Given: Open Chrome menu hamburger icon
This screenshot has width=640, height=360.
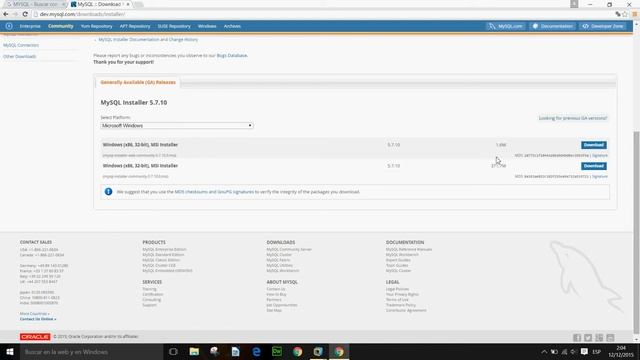Looking at the screenshot, I should coord(635,14).
